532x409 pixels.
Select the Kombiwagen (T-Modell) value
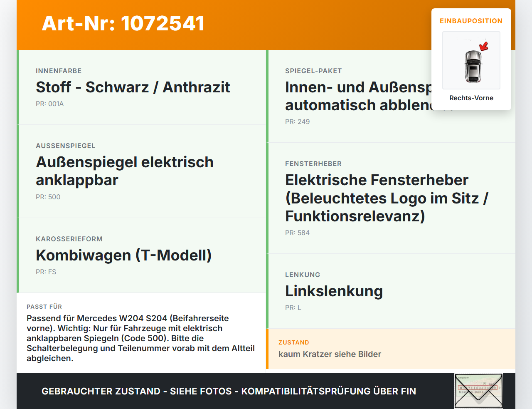[x=124, y=255]
